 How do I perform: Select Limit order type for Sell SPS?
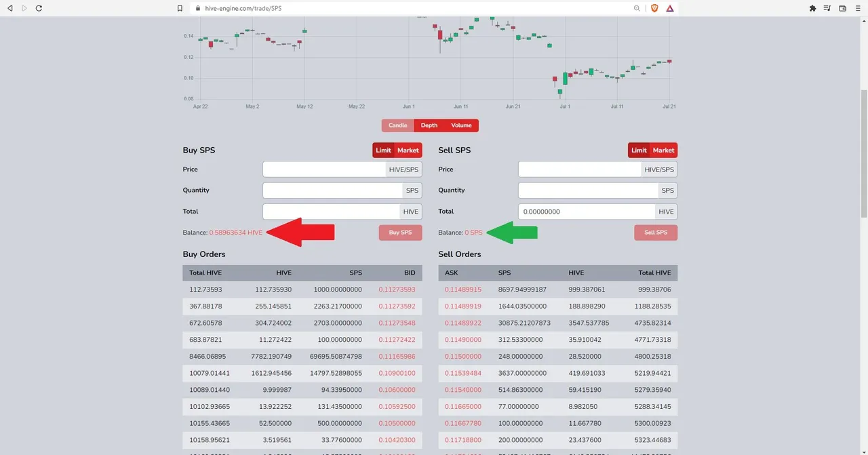[639, 151]
